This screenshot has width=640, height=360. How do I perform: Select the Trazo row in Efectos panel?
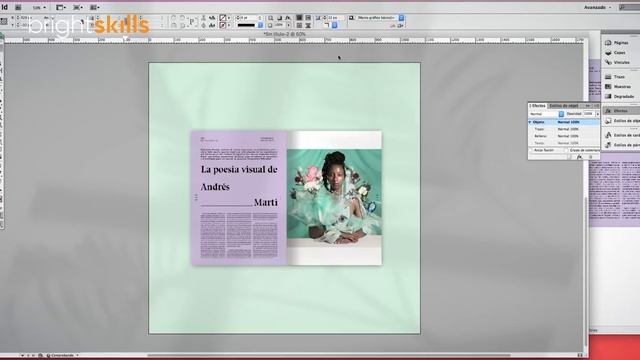pos(564,129)
